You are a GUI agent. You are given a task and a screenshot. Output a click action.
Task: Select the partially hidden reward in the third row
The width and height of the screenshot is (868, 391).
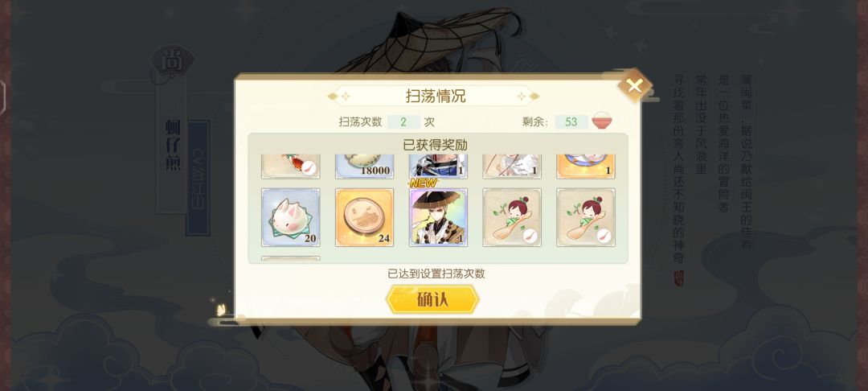(x=291, y=258)
